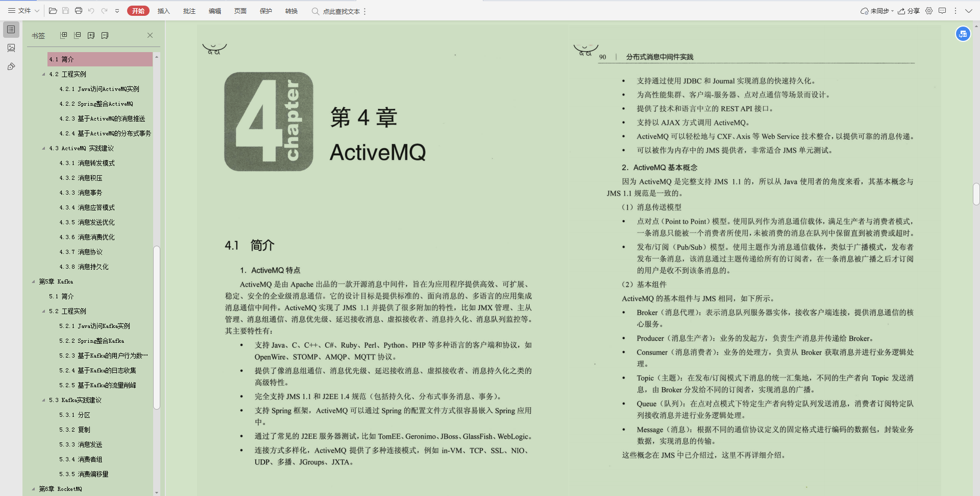Collapse all bookmarks in the bookmark panel

[77, 35]
